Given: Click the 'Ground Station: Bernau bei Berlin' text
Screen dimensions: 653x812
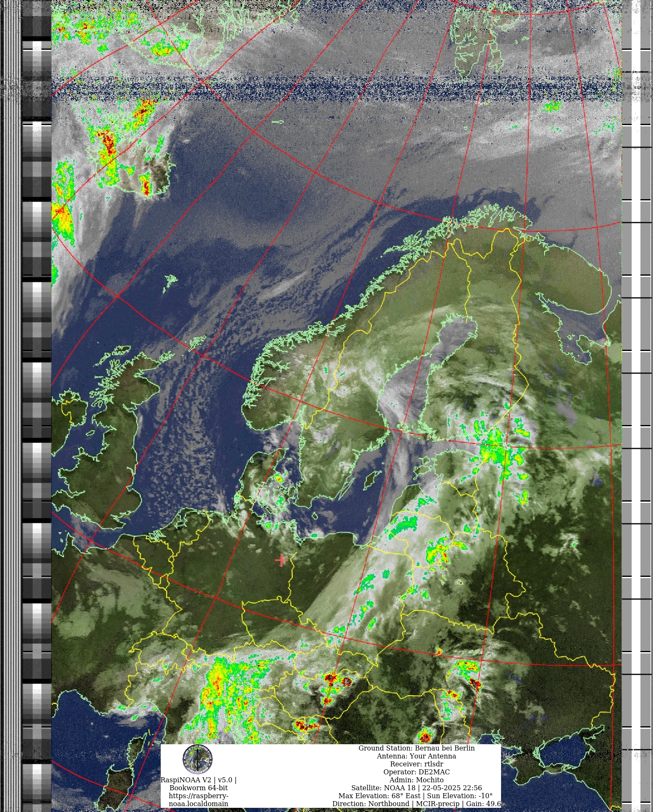Looking at the screenshot, I should click(416, 748).
